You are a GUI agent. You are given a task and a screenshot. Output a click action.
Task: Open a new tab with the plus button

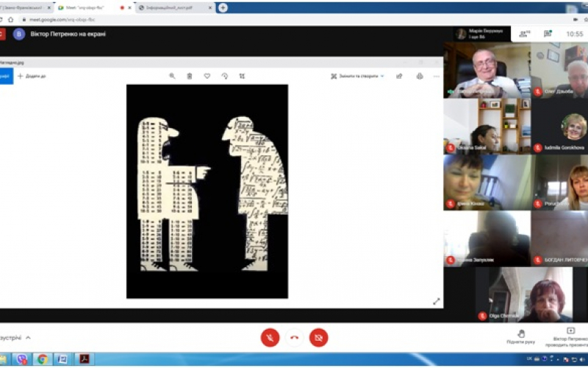coord(223,7)
